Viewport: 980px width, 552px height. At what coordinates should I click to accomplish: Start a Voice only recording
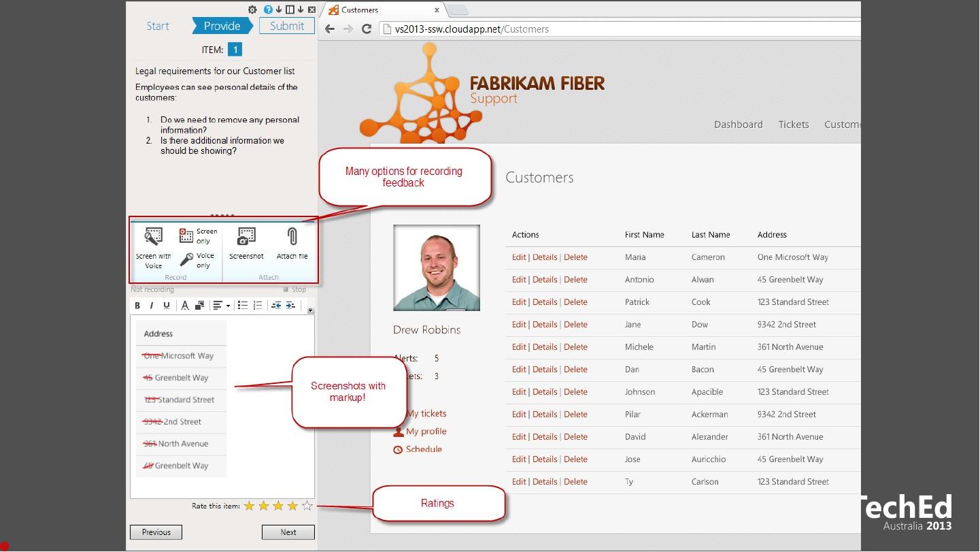198,260
